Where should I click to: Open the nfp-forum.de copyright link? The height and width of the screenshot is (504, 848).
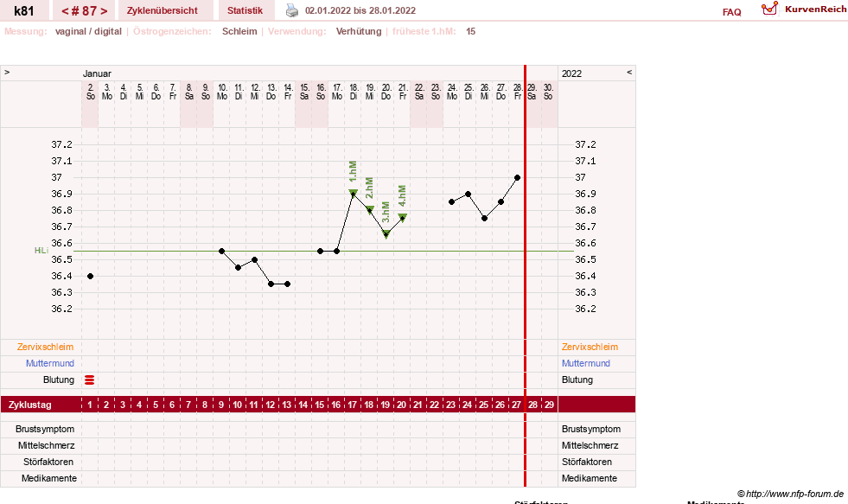pyautogui.click(x=790, y=494)
